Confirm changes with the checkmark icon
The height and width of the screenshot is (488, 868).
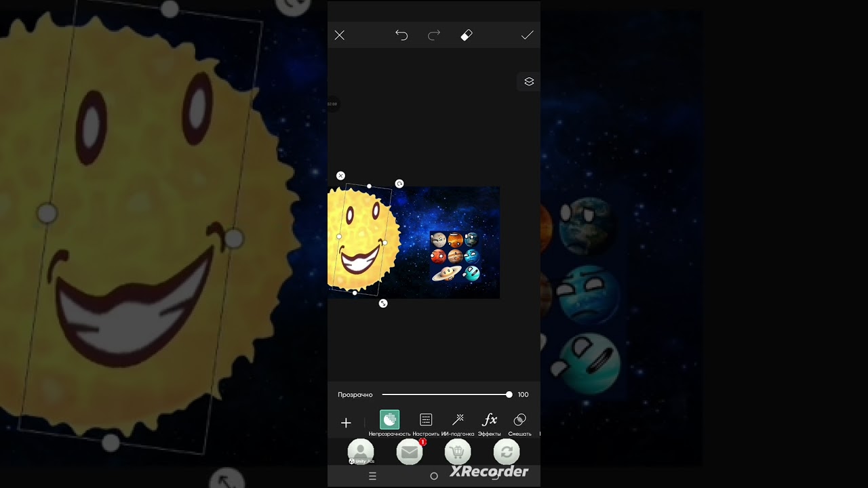click(x=527, y=35)
